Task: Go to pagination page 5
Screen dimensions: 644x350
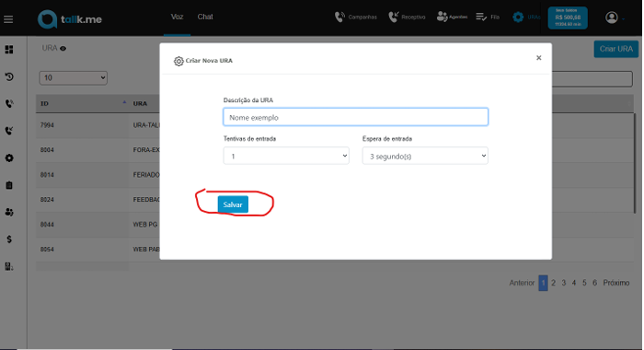Action: tap(584, 283)
